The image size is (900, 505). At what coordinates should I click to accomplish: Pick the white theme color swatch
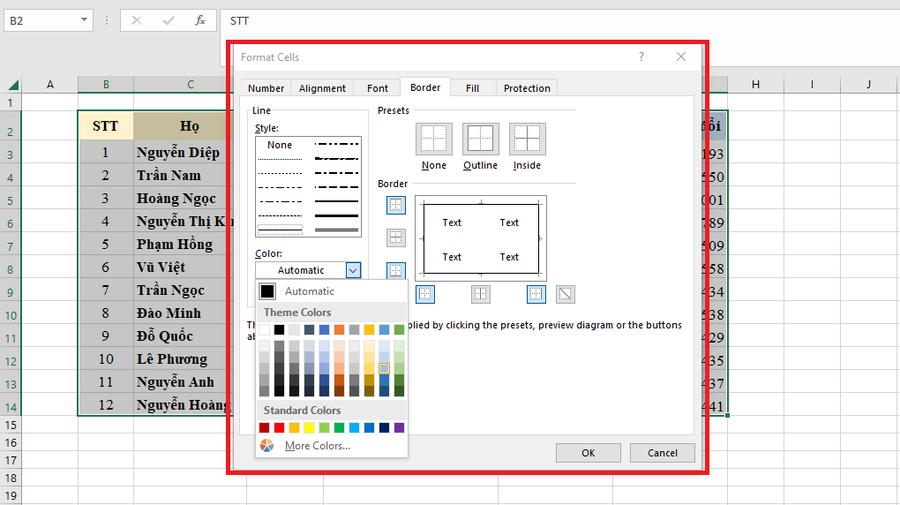[x=264, y=329]
